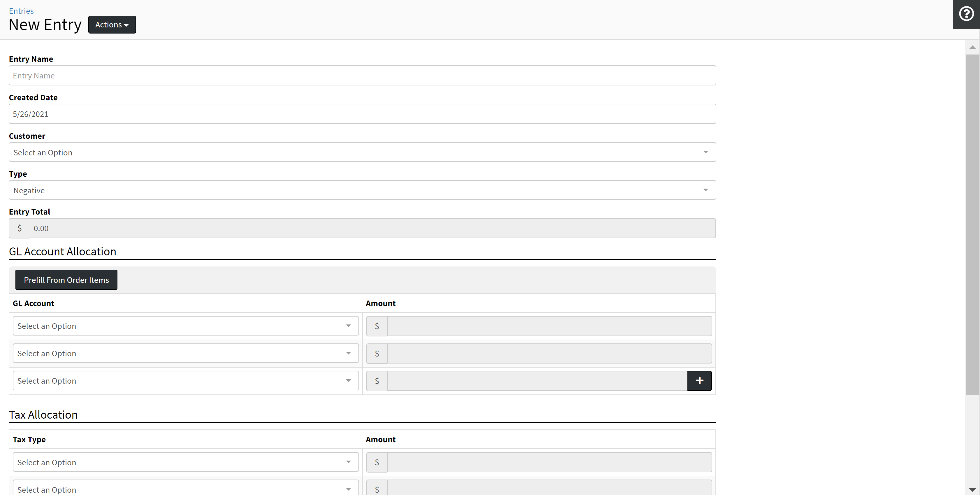Open the first GL Account dropdown
The image size is (980, 495).
[186, 326]
